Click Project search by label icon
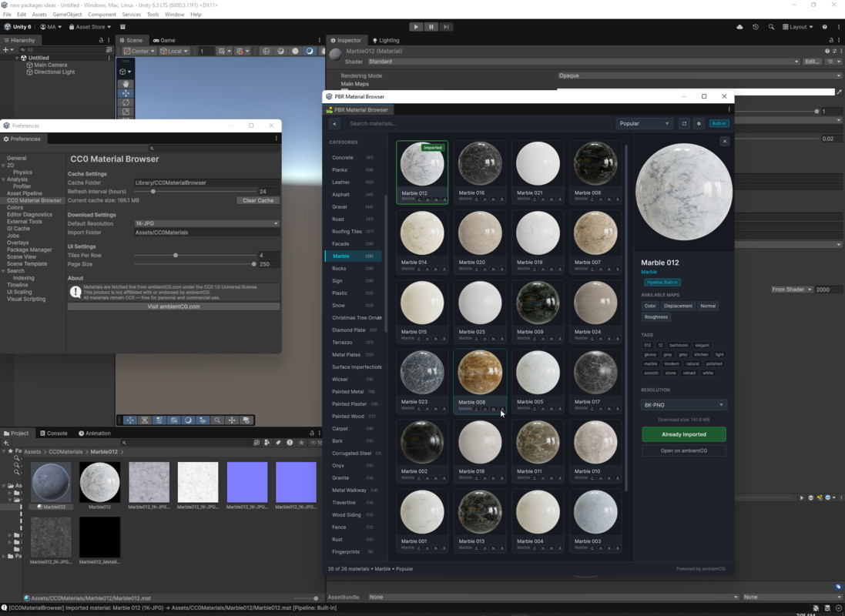The height and width of the screenshot is (616, 845). tap(278, 443)
